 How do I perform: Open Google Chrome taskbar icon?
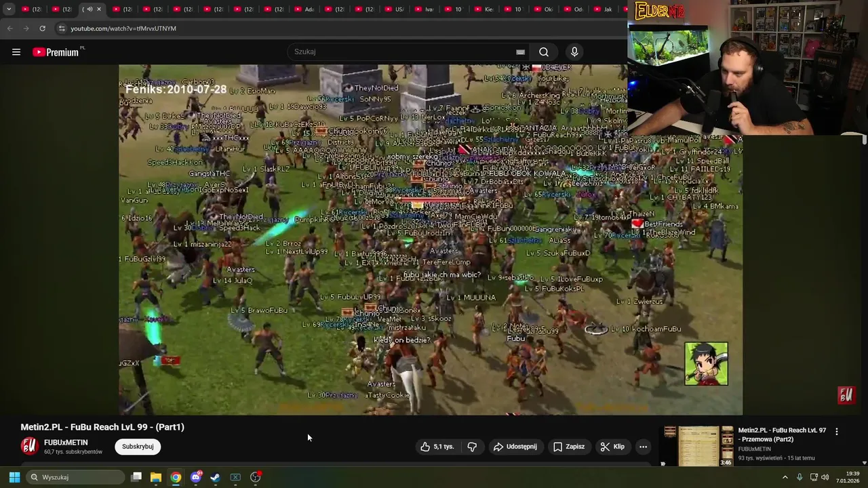176,477
